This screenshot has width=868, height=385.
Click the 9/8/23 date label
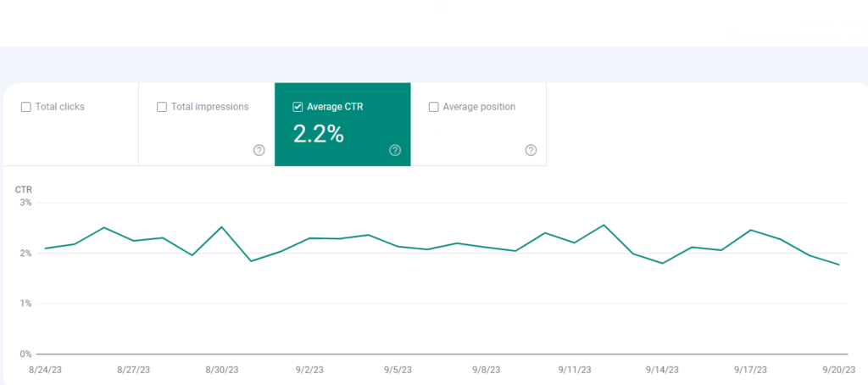click(x=486, y=370)
